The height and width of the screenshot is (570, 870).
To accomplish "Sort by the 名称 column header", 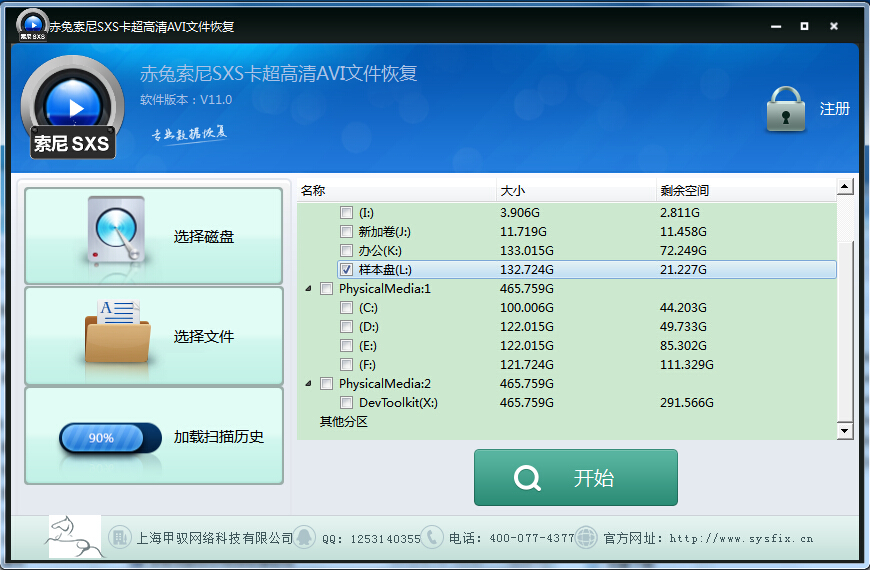I will [396, 190].
